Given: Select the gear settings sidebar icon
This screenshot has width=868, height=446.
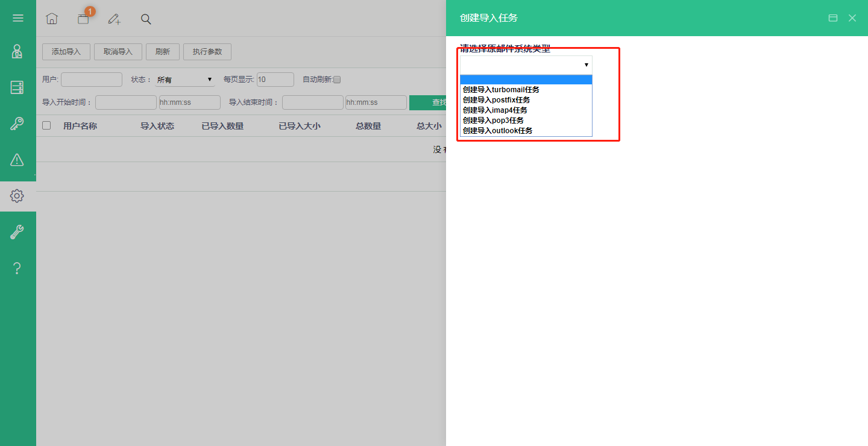Looking at the screenshot, I should [x=17, y=196].
